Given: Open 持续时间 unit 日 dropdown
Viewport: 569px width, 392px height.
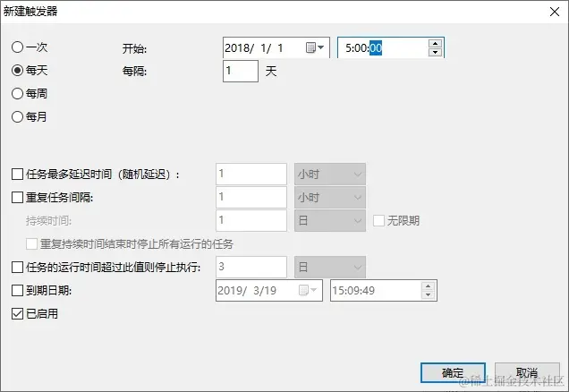Looking at the screenshot, I should [330, 221].
